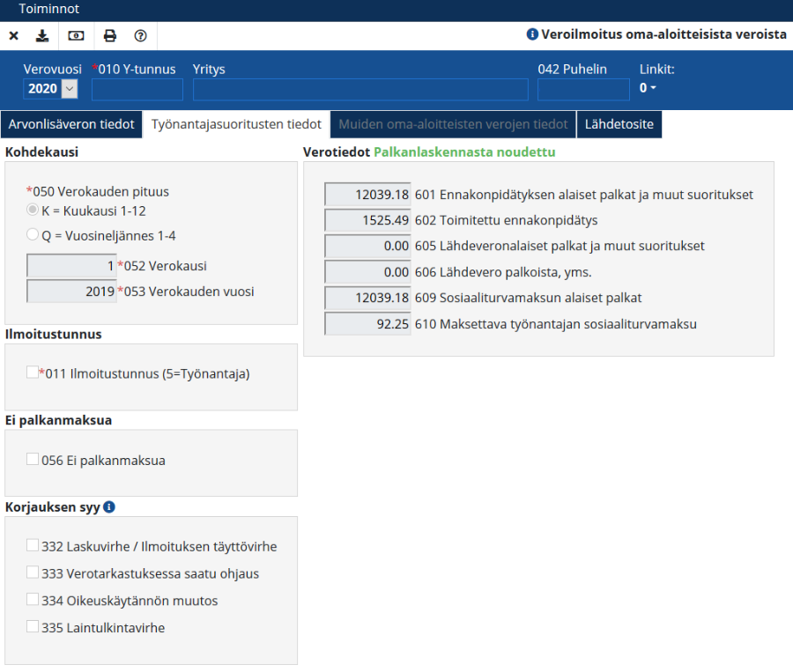The image size is (793, 672).
Task: Select K = Kuukausi 1-12 radio button
Action: pyautogui.click(x=33, y=210)
